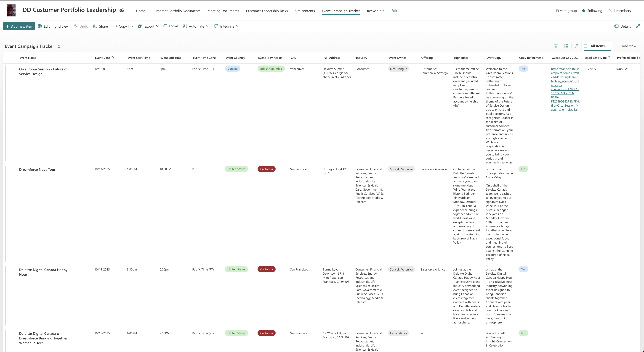Click Copy Refinement column header
Viewport: 644px width, 352px height.
(531, 58)
